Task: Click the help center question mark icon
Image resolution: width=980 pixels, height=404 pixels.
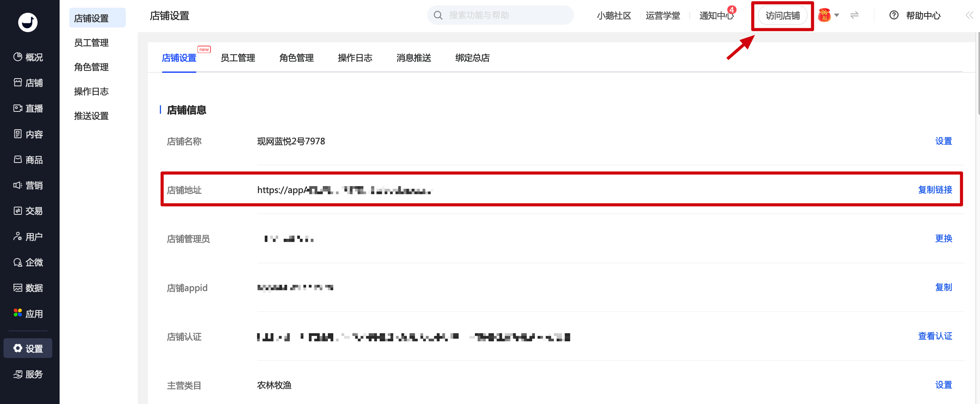Action: click(894, 15)
